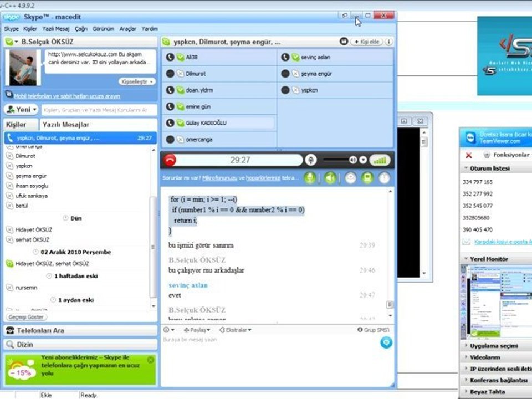This screenshot has width=532, height=399.
Task: Select active group call conversation row
Action: click(x=80, y=138)
